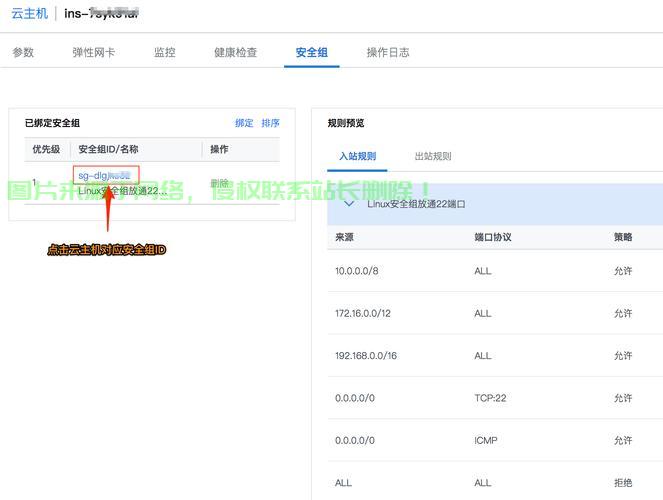The width and height of the screenshot is (663, 500).
Task: Click the 192.168.0.0/16 source entry
Action: [x=365, y=356]
